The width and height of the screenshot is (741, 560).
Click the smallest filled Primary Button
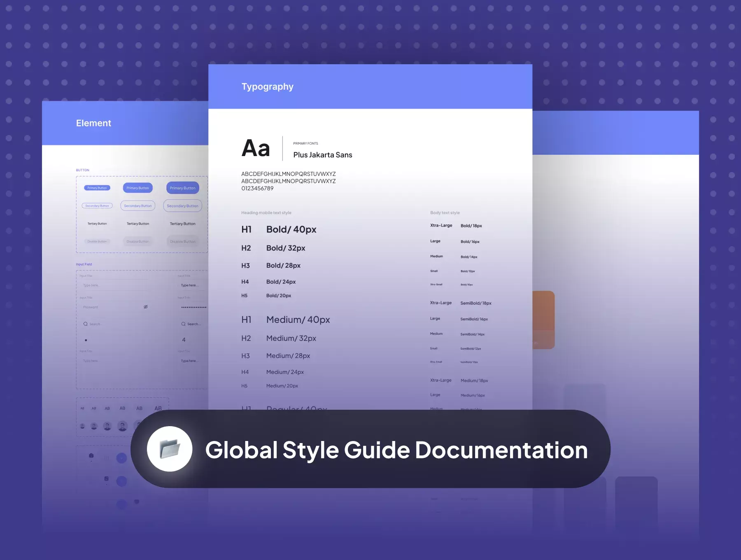[97, 188]
